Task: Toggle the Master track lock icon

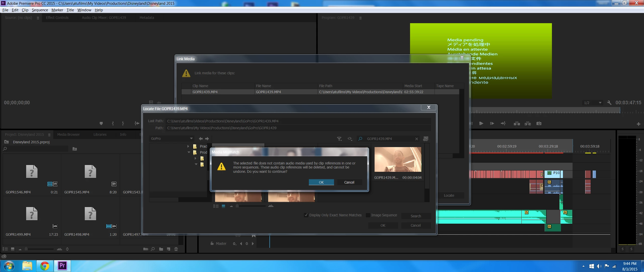Action: [x=212, y=244]
